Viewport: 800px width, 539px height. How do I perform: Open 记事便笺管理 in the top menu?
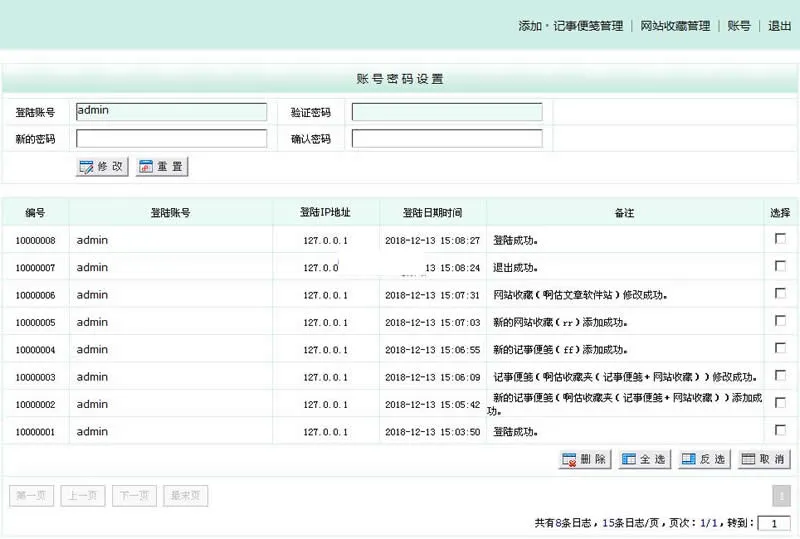coord(588,26)
